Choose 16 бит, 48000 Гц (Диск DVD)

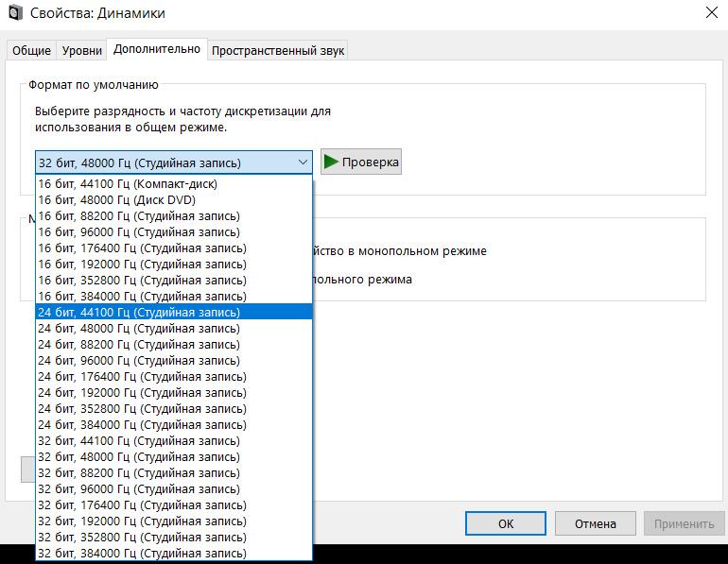point(174,200)
